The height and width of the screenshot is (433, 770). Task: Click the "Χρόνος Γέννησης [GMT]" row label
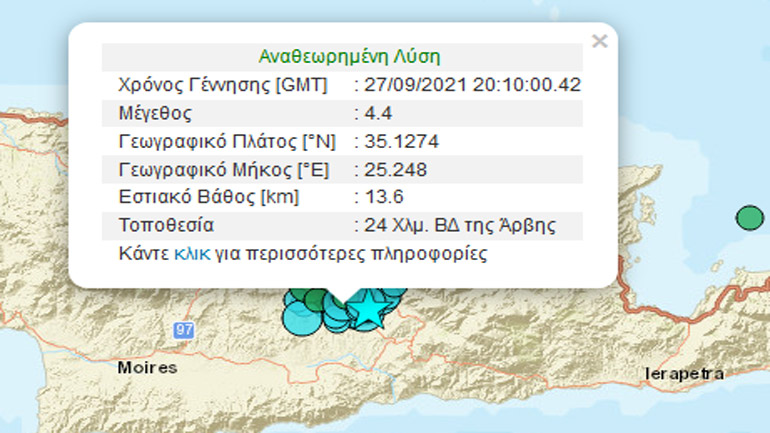222,85
